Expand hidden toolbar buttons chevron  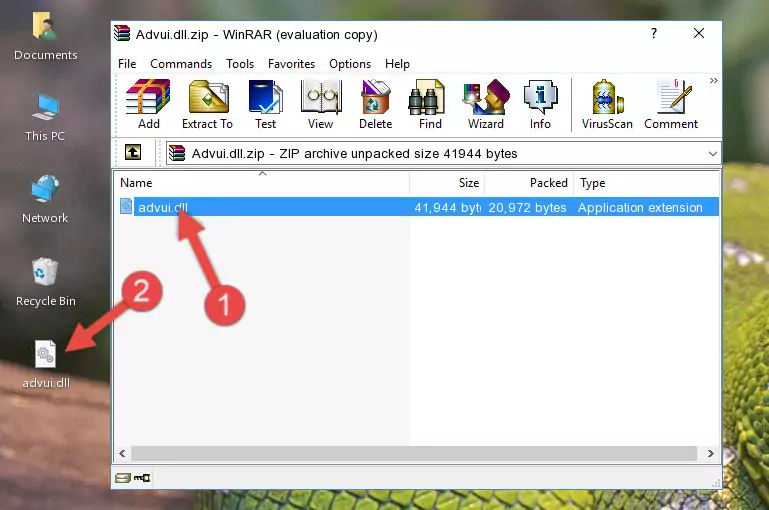pos(714,80)
